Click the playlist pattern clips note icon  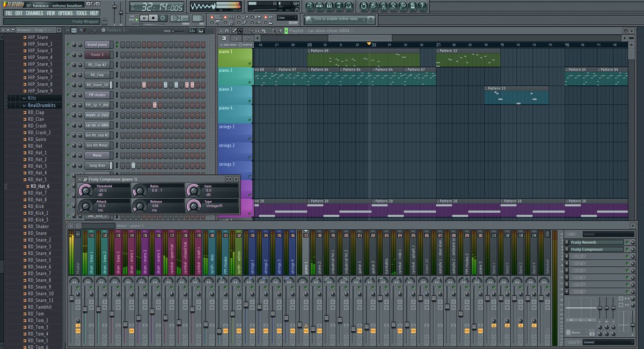tap(248, 38)
